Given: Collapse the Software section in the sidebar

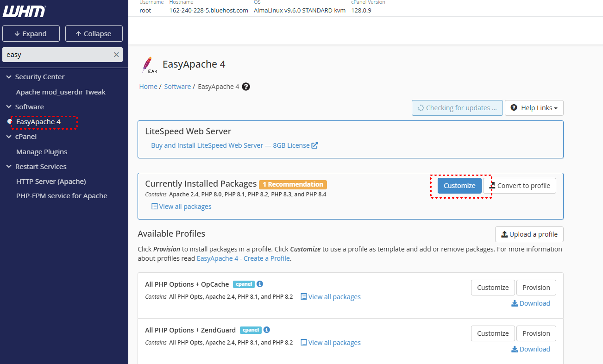Looking at the screenshot, I should [x=9, y=107].
